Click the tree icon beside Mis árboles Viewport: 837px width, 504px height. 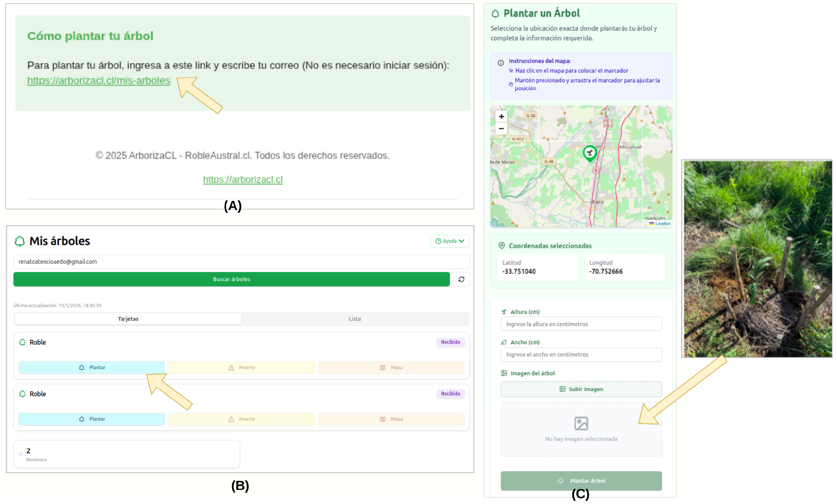click(x=20, y=241)
